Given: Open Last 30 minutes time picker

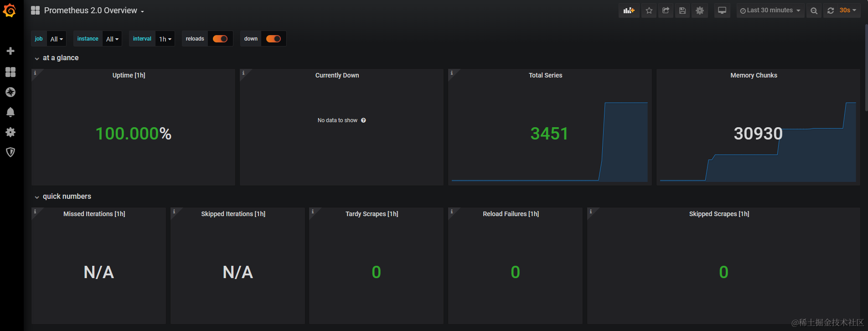Looking at the screenshot, I should (x=770, y=10).
